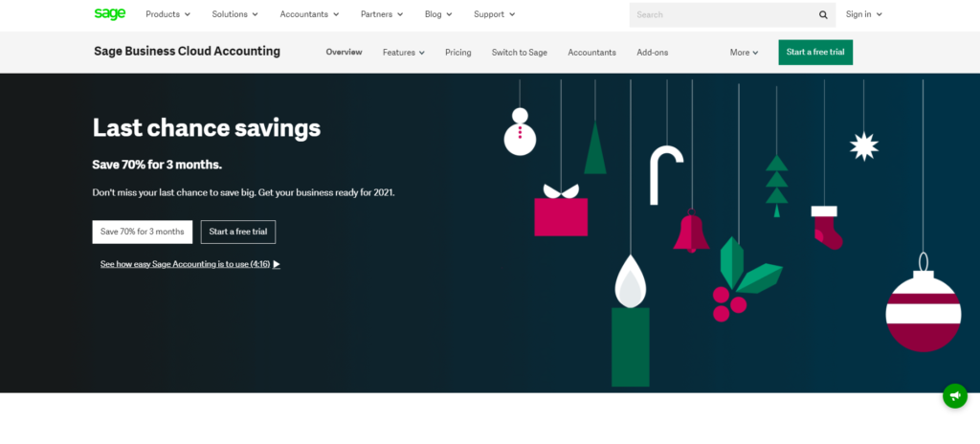
Task: Click the bold 'Save 70% for 3 months.' subheading
Action: point(157,166)
